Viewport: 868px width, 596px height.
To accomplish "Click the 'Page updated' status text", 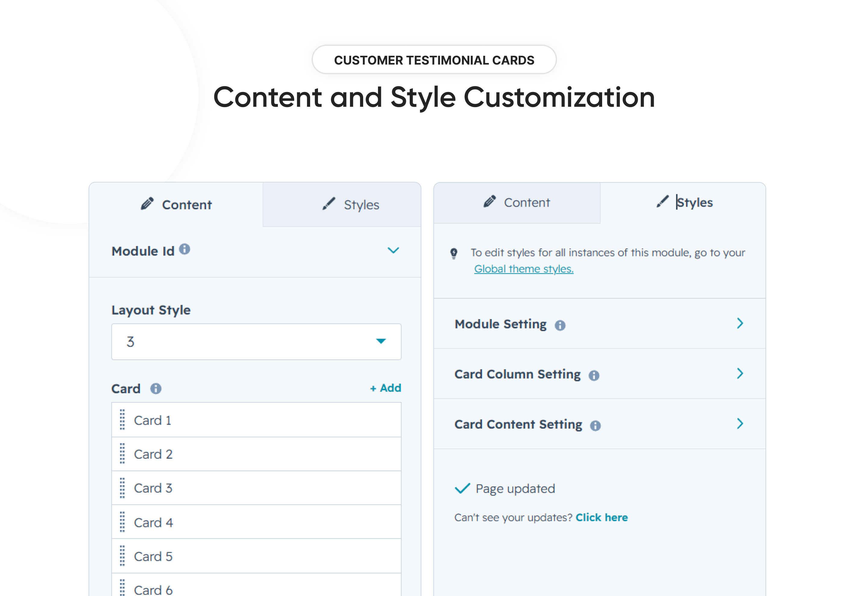I will (x=515, y=489).
